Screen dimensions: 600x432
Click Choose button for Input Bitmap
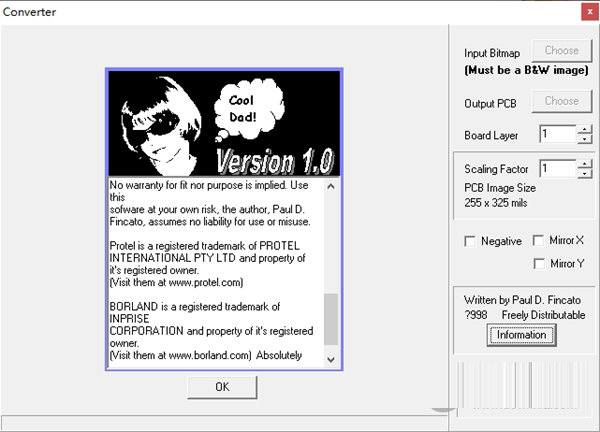(x=561, y=50)
